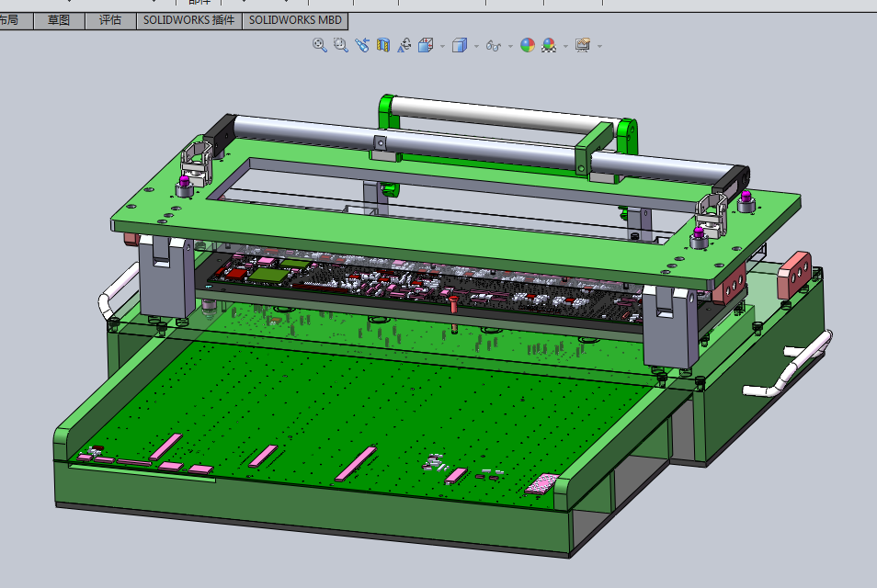Click the Hide/Show Items glasses icon

coord(494,45)
